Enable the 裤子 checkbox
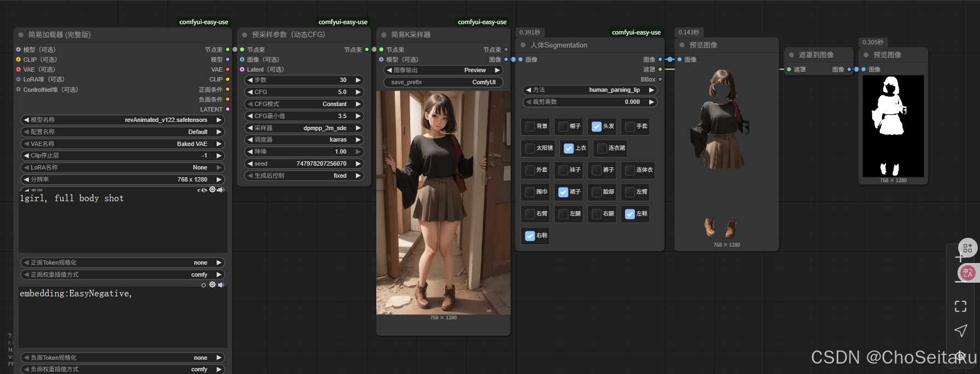Image resolution: width=980 pixels, height=374 pixels. (x=597, y=170)
